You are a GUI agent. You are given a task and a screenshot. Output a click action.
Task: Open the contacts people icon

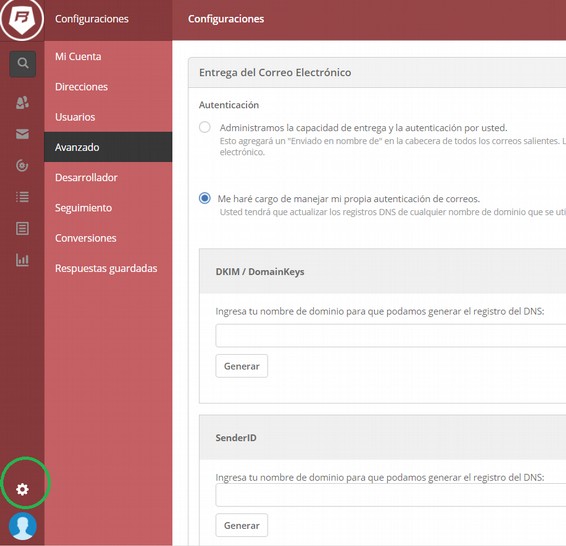(22, 103)
